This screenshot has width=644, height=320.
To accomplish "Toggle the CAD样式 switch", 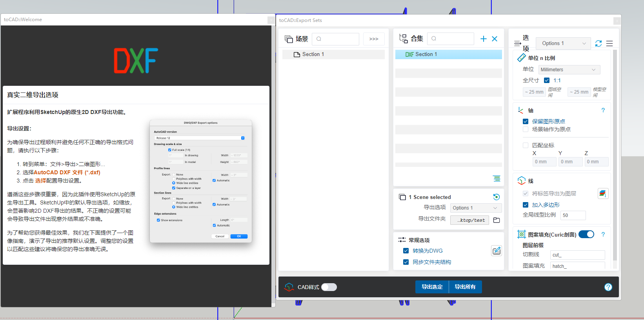I will (x=329, y=287).
